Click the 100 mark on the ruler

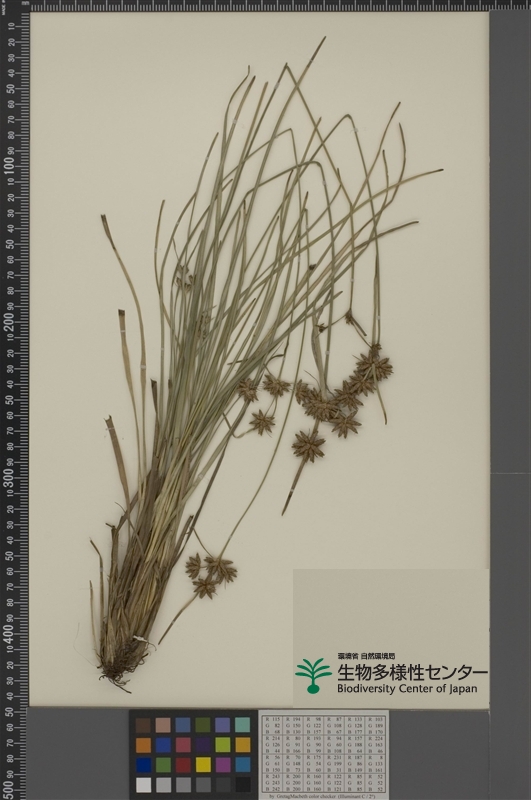(x=9, y=165)
